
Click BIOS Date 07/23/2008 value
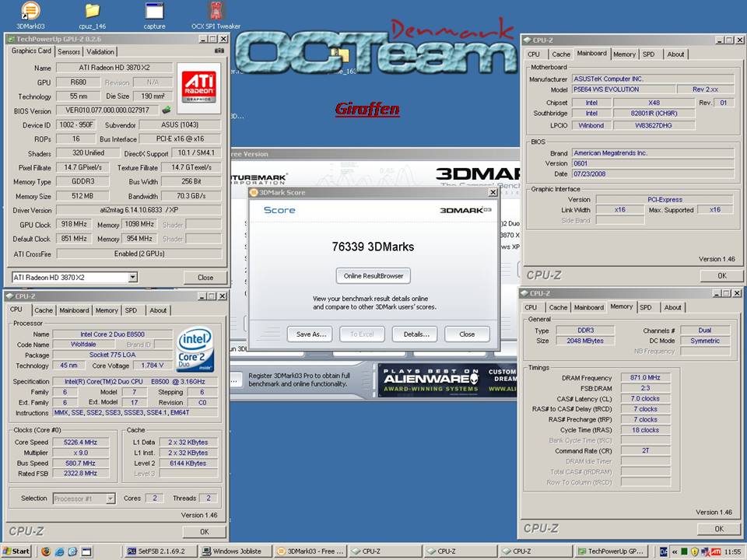653,173
